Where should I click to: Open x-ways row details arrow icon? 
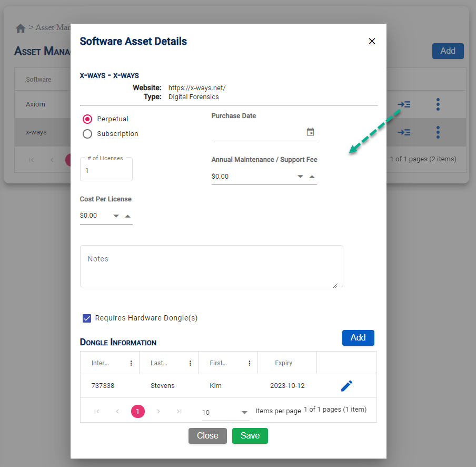pyautogui.click(x=404, y=132)
